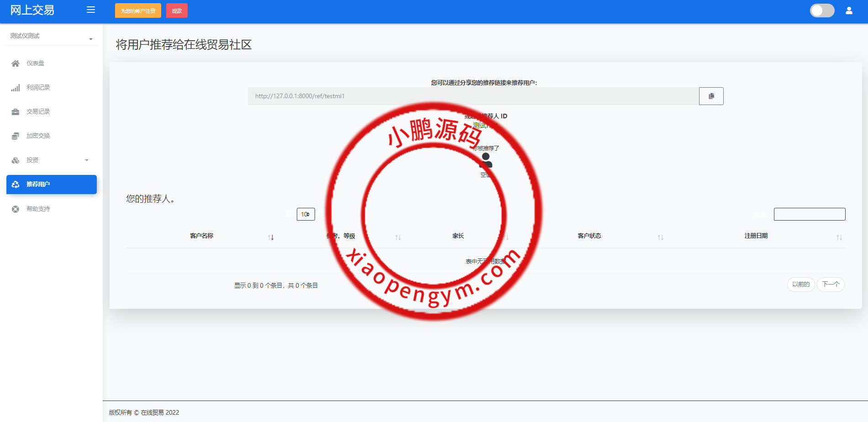The image size is (868, 422).
Task: Select the 利润记录 sidebar icon
Action: [16, 87]
